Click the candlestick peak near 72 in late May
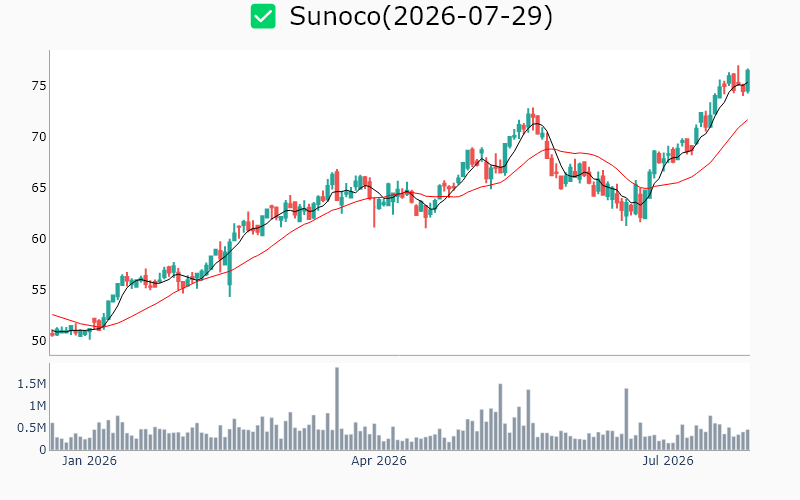This screenshot has height=500, width=800. point(529,119)
